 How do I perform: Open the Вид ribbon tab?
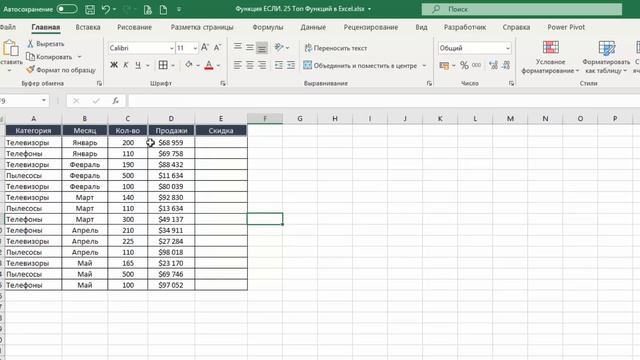click(421, 27)
